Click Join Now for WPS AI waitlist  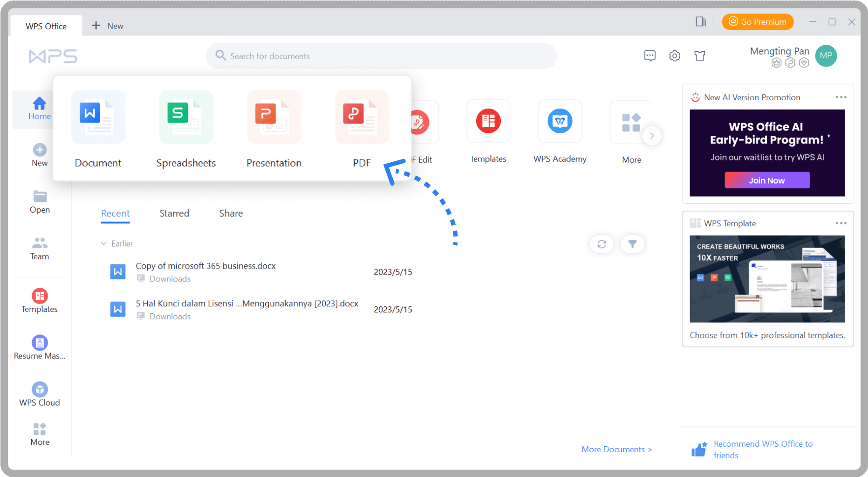(767, 180)
